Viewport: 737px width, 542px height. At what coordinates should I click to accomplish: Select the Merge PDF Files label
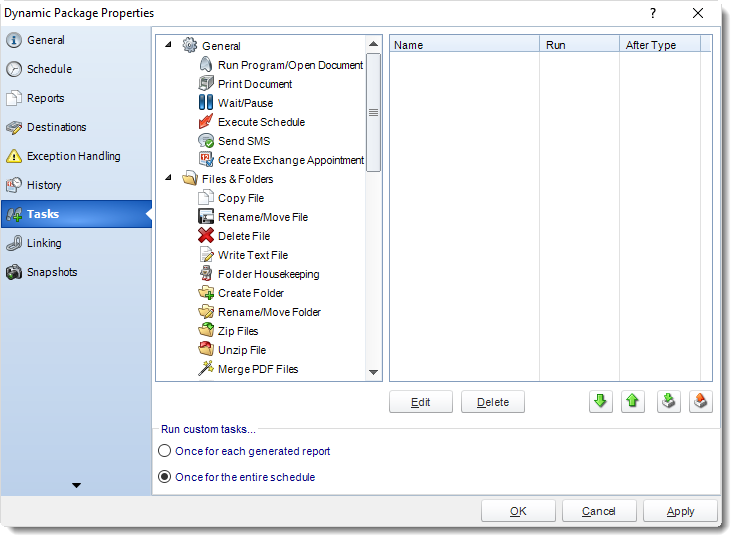258,369
